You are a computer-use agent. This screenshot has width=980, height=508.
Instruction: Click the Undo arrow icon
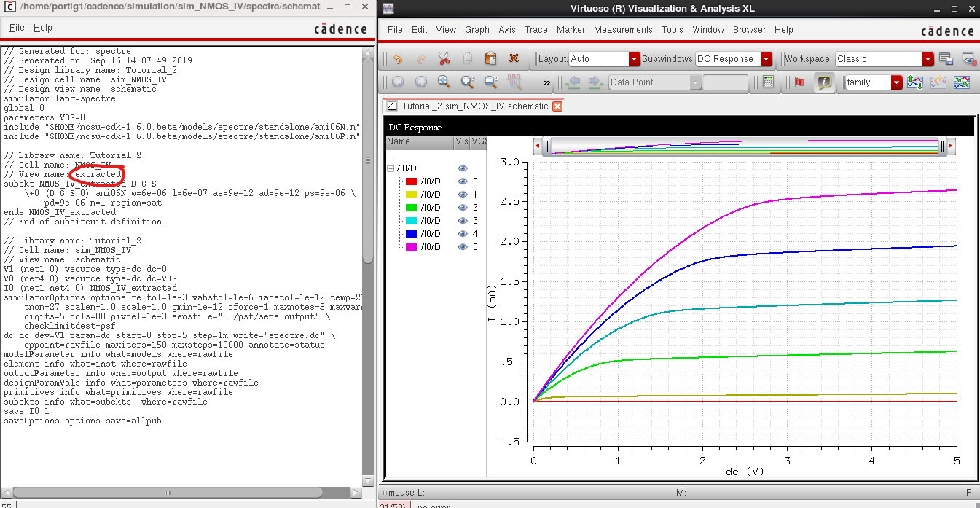click(x=397, y=59)
